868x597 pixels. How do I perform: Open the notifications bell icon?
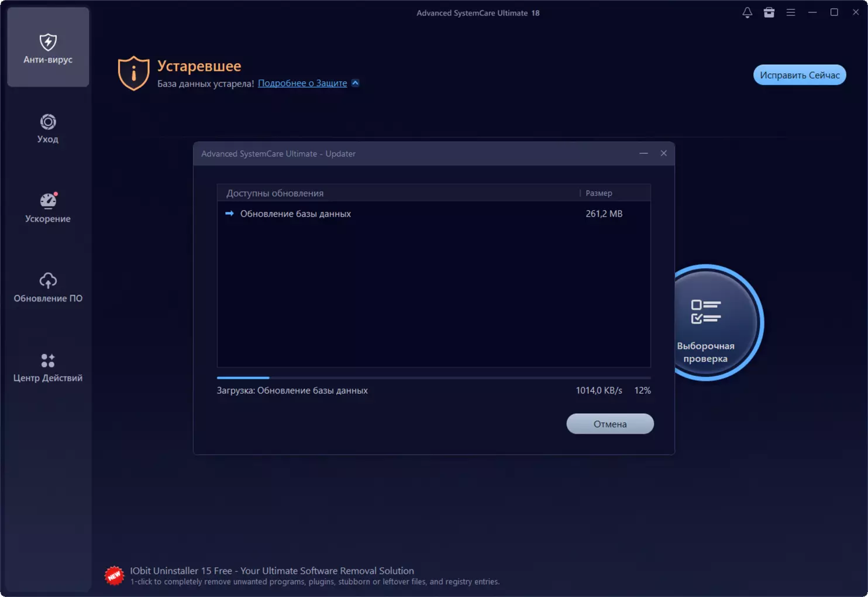tap(747, 12)
